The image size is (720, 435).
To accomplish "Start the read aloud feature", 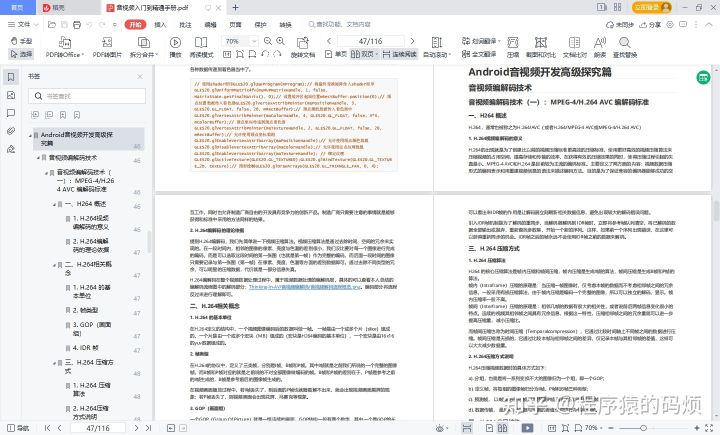I will 600,47.
